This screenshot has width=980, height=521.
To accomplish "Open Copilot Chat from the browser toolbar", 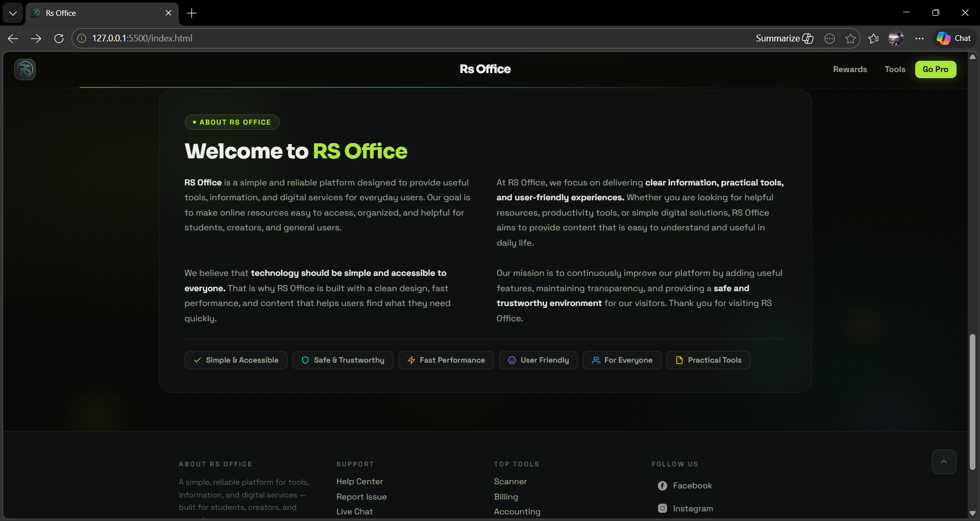I will click(954, 38).
